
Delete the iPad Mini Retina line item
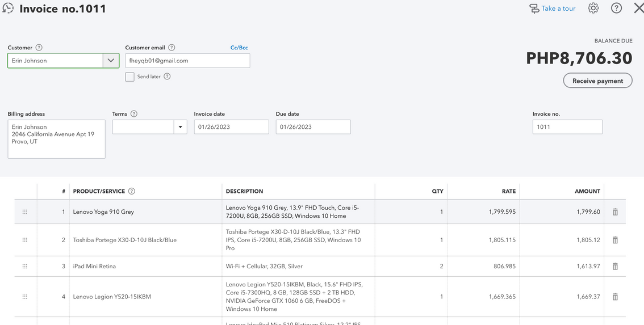tap(615, 267)
